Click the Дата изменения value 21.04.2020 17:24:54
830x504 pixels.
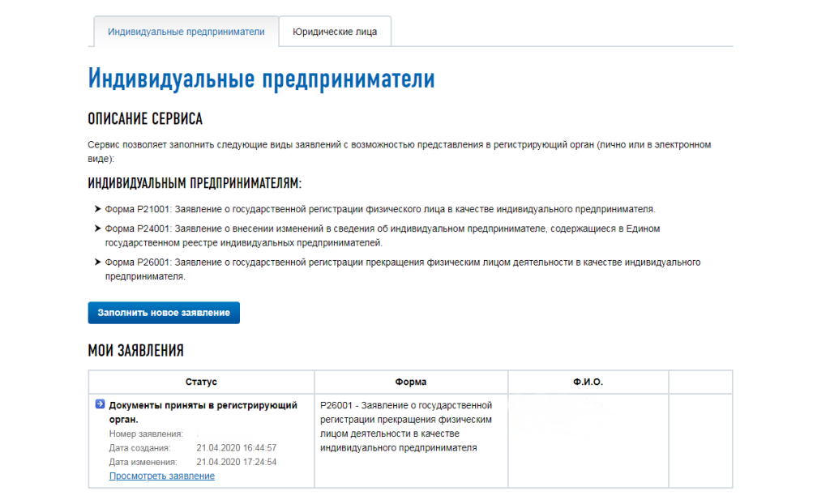[x=237, y=462]
